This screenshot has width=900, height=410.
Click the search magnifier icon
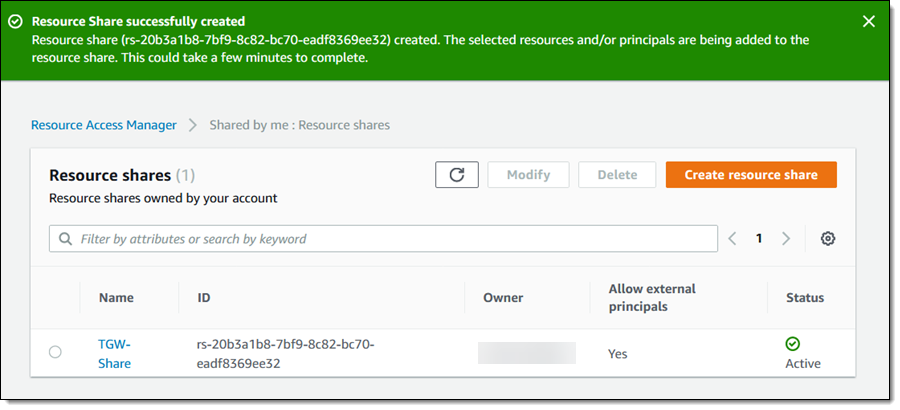[x=66, y=239]
